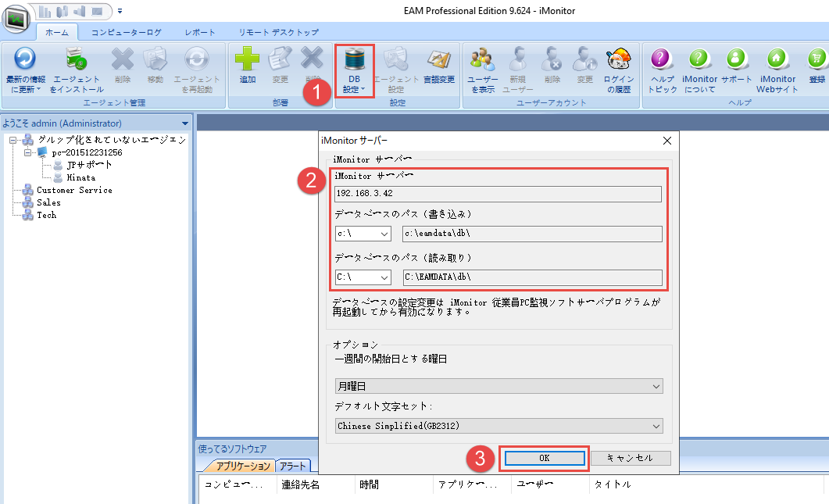Image resolution: width=829 pixels, height=504 pixels.
Task: Click the アプリケー... column header
Action: click(472, 485)
